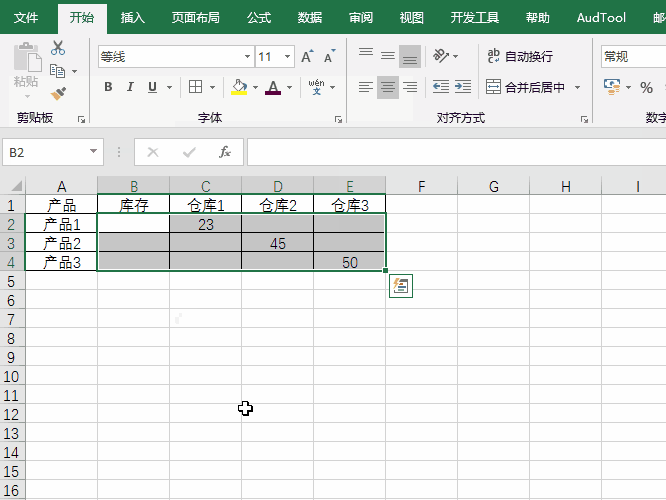The width and height of the screenshot is (666, 500).
Task: Click the 合并后居中 merge button
Action: [526, 87]
